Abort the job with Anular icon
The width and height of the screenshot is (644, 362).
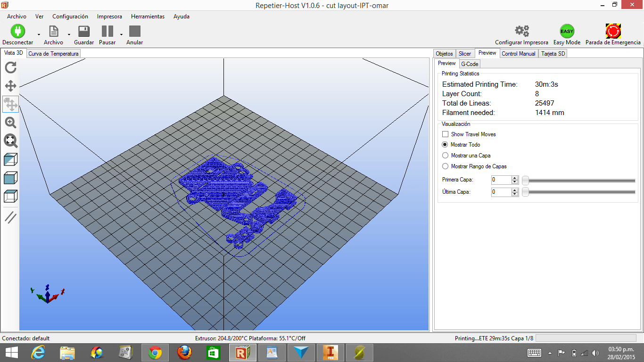point(135,31)
